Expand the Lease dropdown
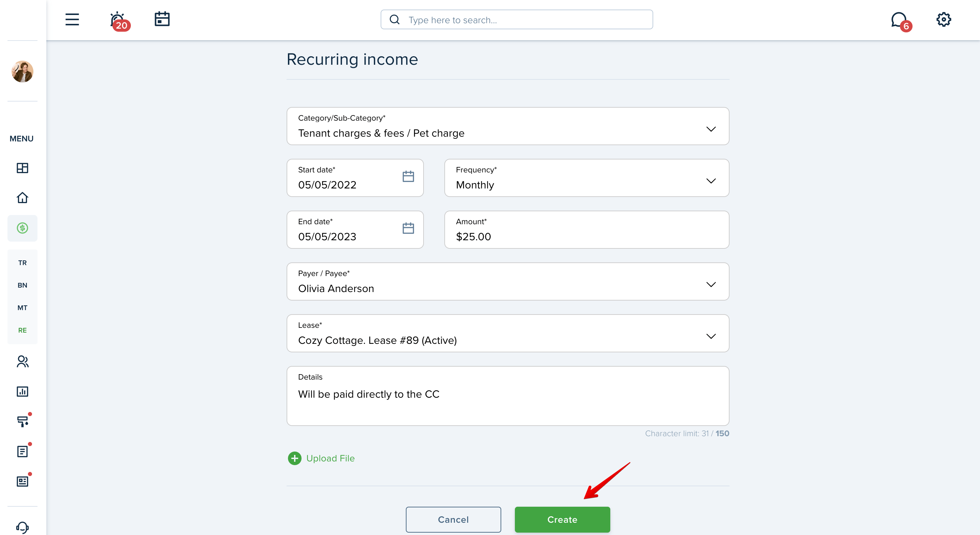This screenshot has height=535, width=980. tap(507, 333)
